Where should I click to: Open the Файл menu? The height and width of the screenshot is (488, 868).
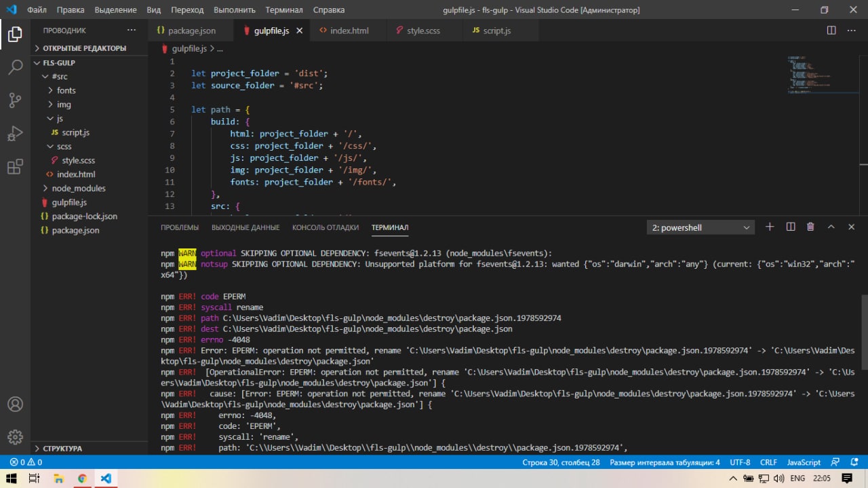point(37,10)
